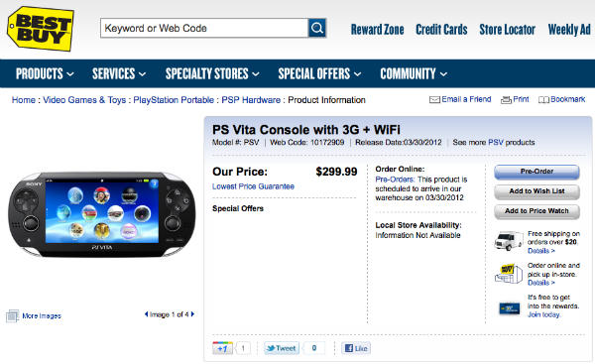Click the Pre-Order button
This screenshot has width=595, height=364.
point(536,172)
